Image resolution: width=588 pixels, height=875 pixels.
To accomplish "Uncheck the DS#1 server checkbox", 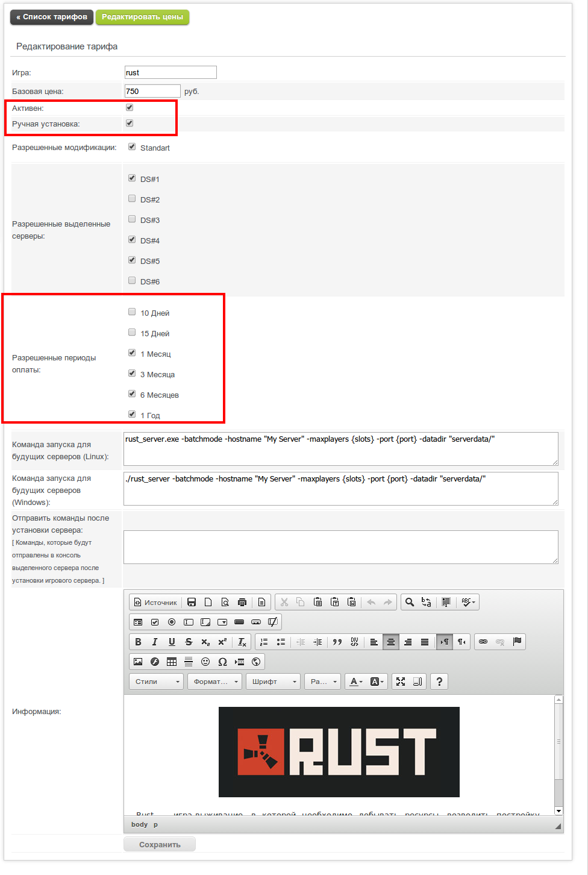I will pyautogui.click(x=132, y=178).
